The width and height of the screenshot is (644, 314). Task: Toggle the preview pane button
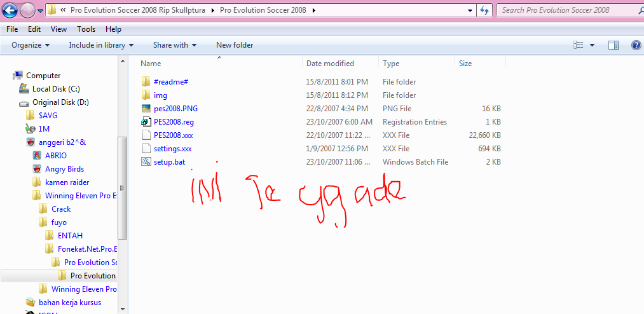[613, 45]
